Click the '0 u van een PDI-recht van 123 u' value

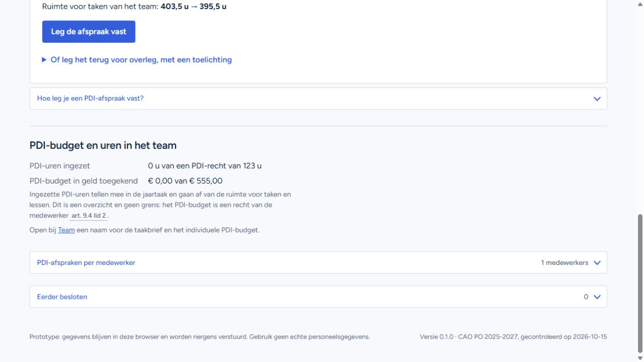205,166
